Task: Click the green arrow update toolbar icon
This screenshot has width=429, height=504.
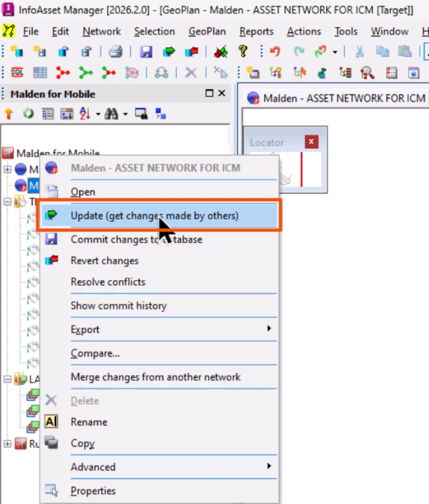Action: (169, 51)
